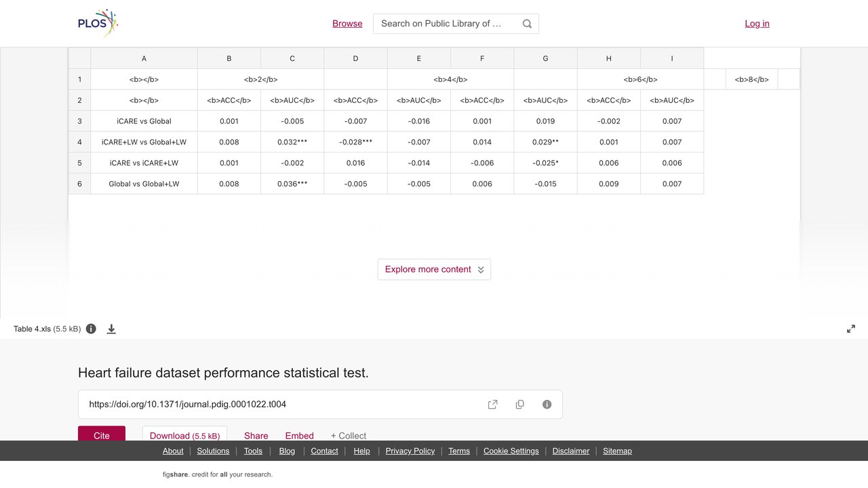Image resolution: width=868 pixels, height=488 pixels.
Task: Click the cell 'iCARE+LW vs Global+LW'
Action: pos(144,142)
